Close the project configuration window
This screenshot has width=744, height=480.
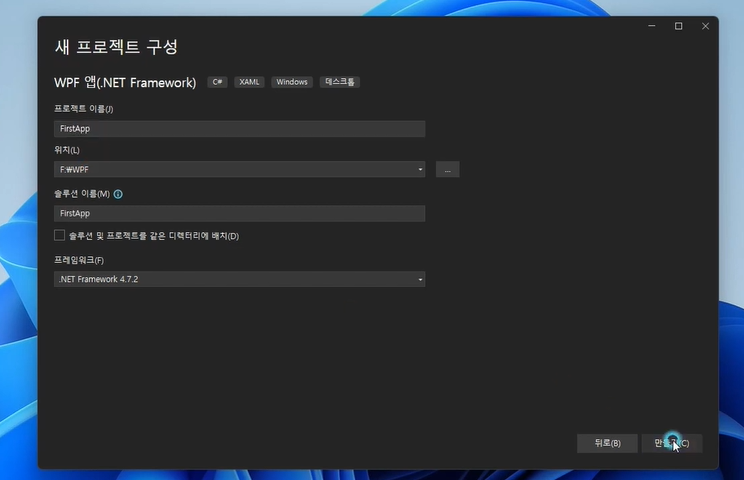point(706,26)
